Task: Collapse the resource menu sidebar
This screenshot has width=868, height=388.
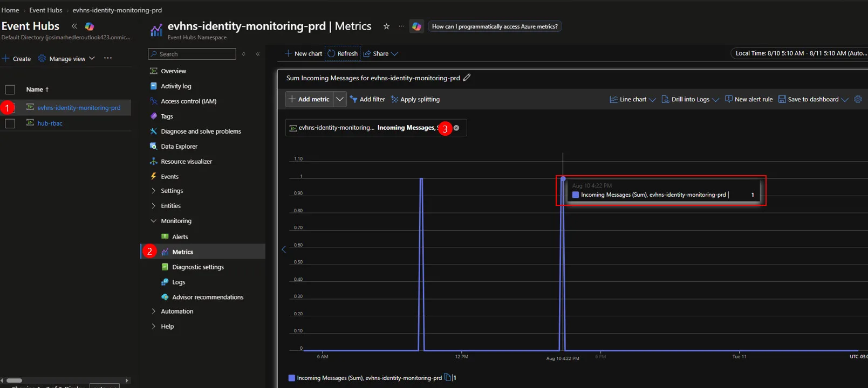Action: pos(258,54)
